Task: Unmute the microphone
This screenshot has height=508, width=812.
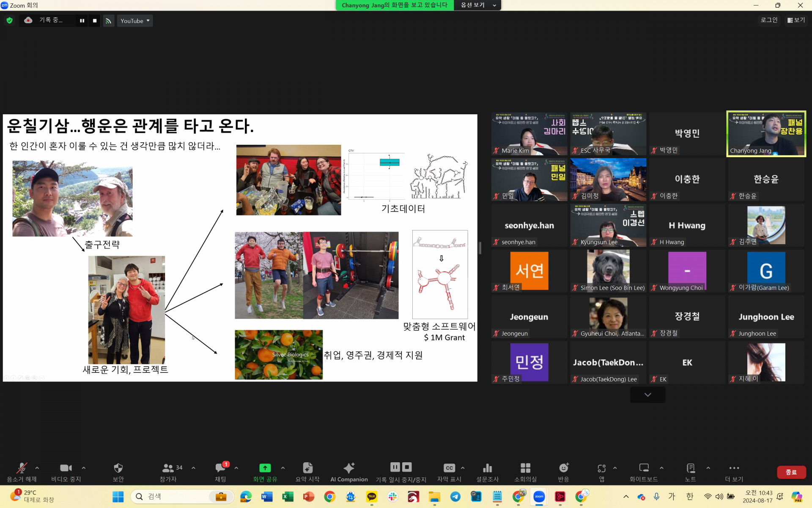Action: (x=22, y=470)
